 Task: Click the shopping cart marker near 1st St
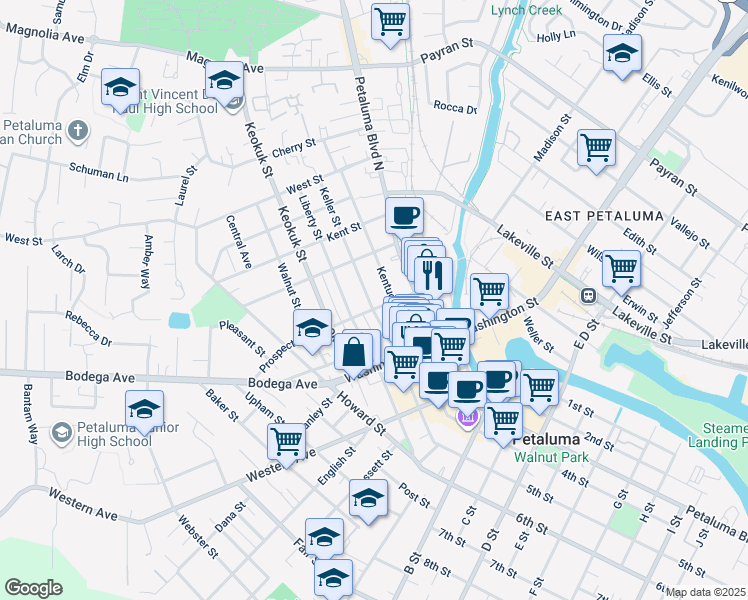click(538, 387)
